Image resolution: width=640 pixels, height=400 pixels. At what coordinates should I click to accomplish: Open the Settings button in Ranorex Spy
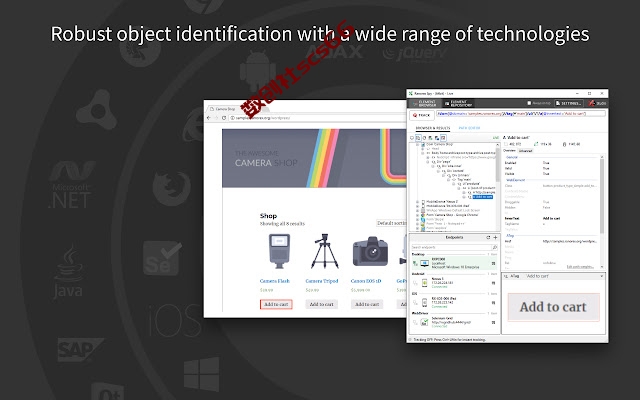(x=569, y=103)
